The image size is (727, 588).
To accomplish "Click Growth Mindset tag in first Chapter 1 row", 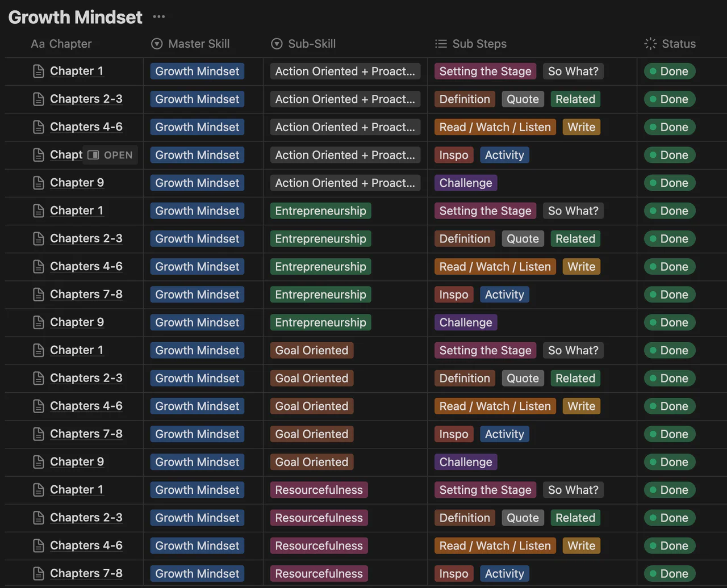I will click(x=197, y=71).
